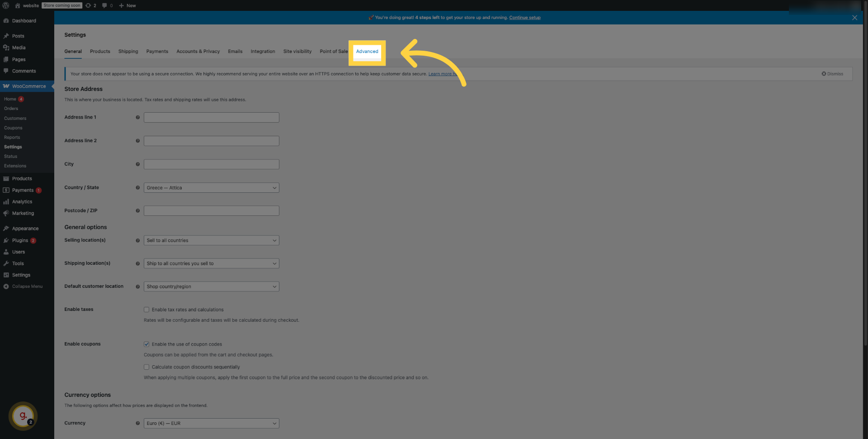Open the Appearance brush icon

pyautogui.click(x=6, y=229)
